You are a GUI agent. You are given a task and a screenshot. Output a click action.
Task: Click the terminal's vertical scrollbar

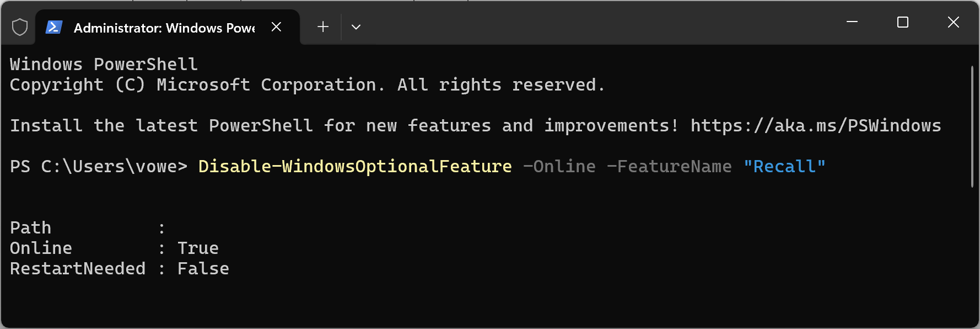(x=972, y=127)
